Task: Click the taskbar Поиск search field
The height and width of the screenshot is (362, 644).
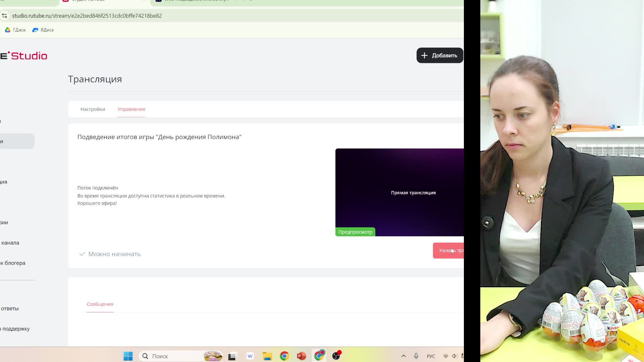Action: click(x=174, y=356)
